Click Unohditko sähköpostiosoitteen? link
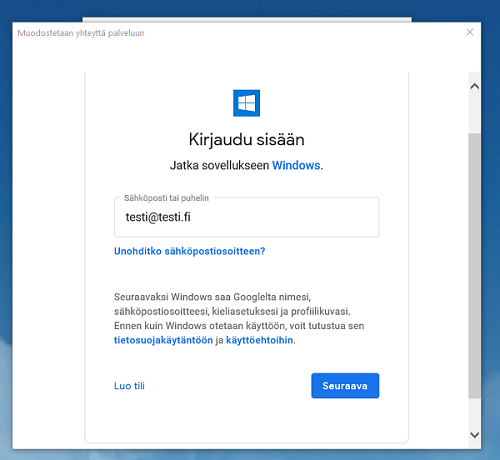 pyautogui.click(x=189, y=251)
